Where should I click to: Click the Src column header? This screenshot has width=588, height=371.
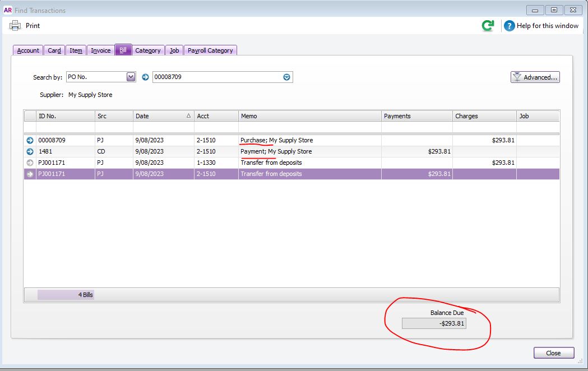coord(114,116)
